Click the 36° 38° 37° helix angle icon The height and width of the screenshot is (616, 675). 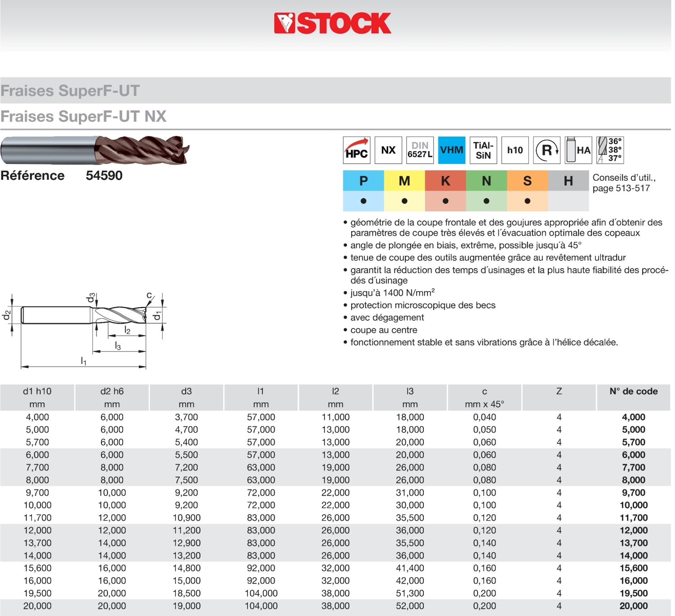(610, 150)
